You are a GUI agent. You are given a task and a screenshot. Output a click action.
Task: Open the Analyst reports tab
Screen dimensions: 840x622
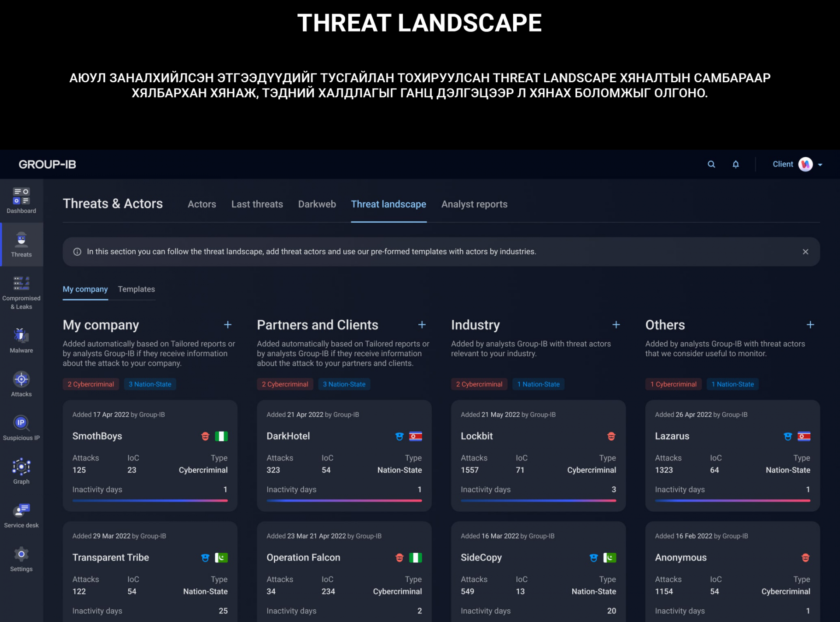(474, 204)
